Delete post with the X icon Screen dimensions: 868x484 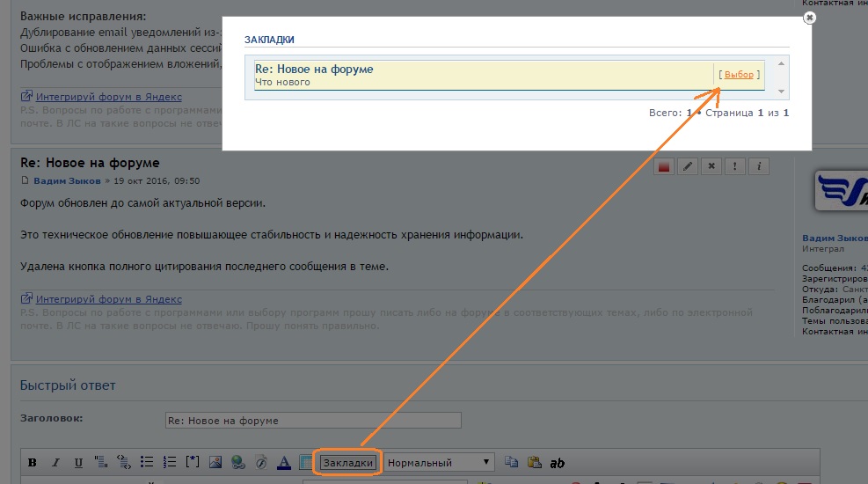(711, 166)
